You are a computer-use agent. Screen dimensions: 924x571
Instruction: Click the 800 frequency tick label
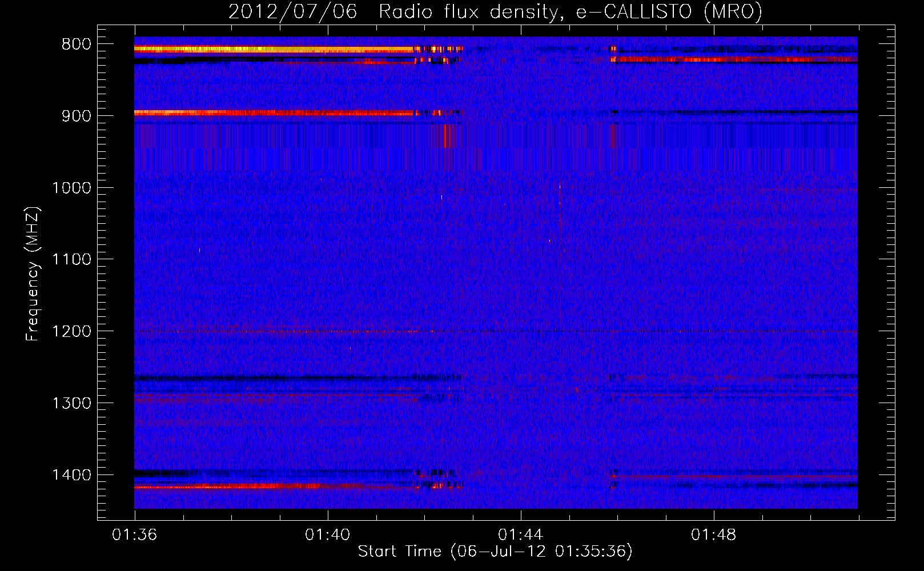coord(77,45)
